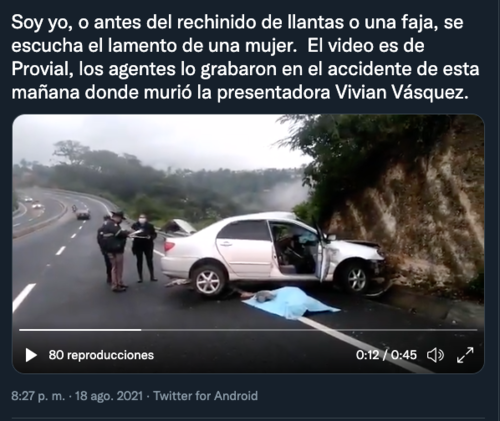The image size is (500, 421).
Task: Click the tweet's first line starting Soy yo
Action: [237, 23]
